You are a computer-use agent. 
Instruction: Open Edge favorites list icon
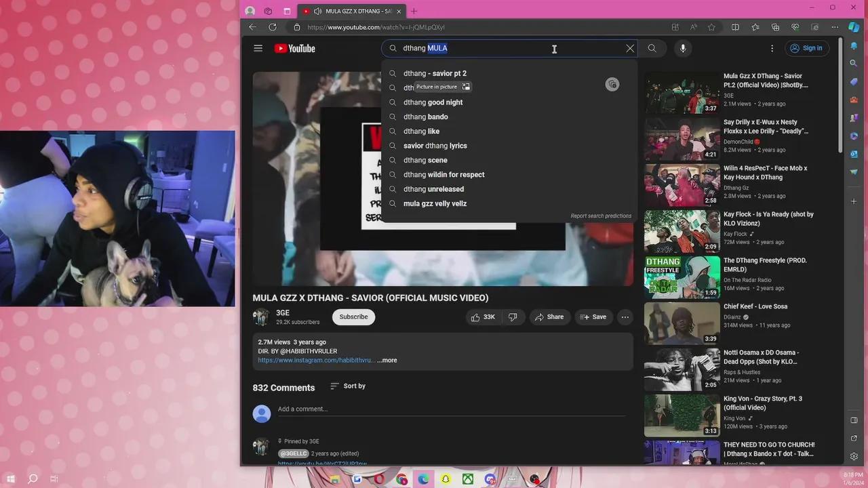755,27
